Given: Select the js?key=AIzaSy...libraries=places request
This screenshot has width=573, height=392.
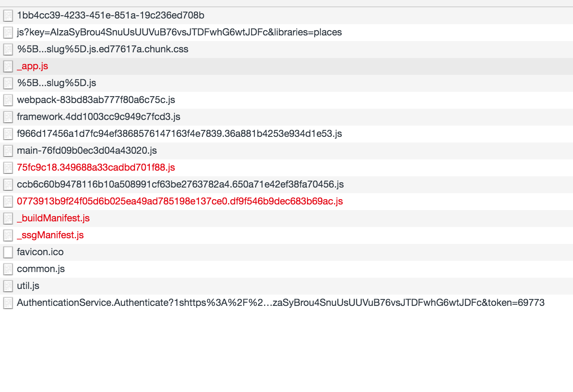Looking at the screenshot, I should click(286, 33).
